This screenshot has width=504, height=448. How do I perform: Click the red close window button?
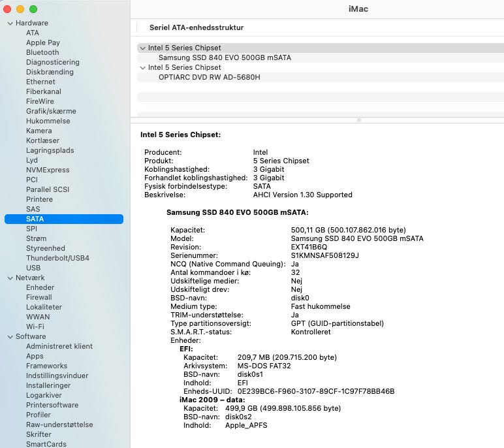(x=7, y=9)
